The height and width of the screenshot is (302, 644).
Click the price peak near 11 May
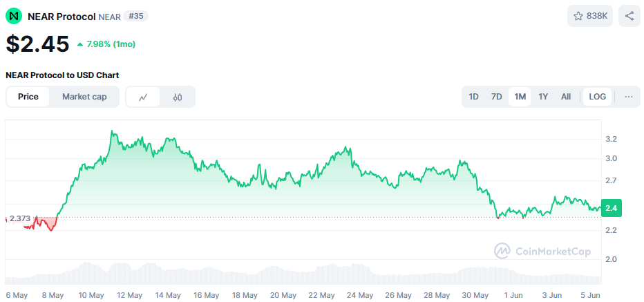[x=112, y=132]
